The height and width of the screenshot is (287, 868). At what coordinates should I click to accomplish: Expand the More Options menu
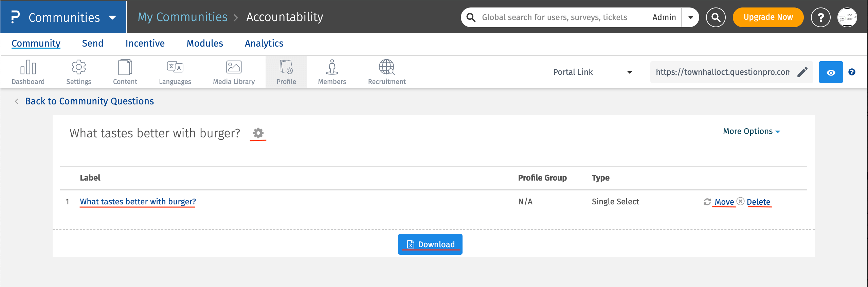[751, 131]
